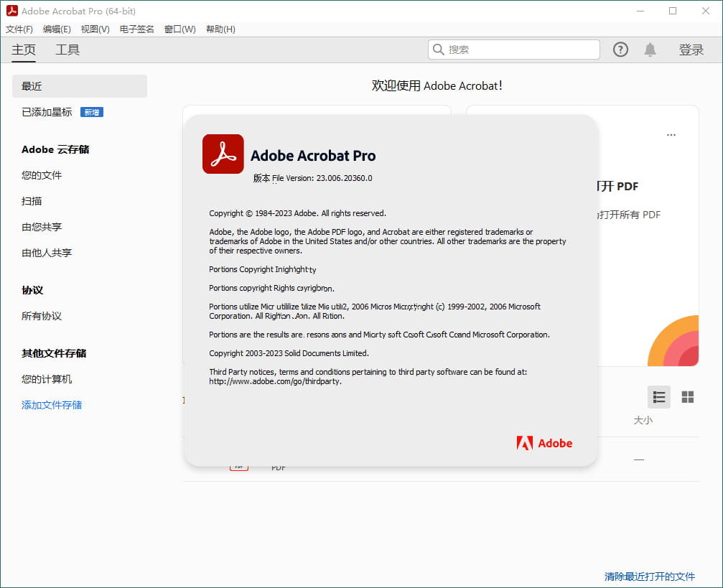
Task: Open the 文件(F) menu
Action: 19,29
